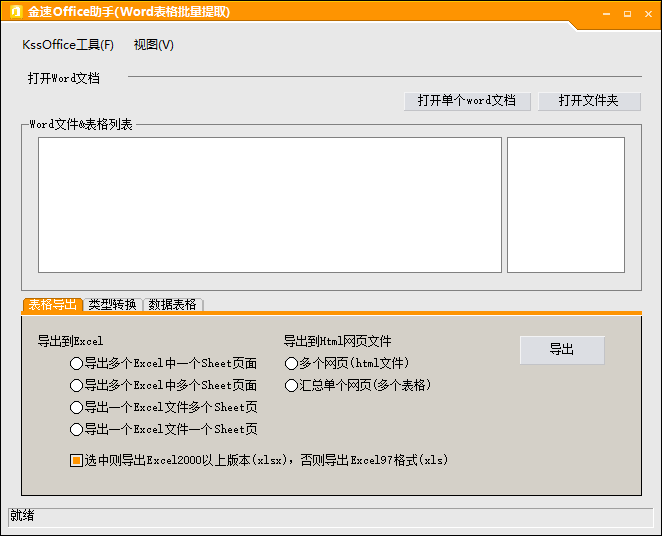Click inside the Word file list box

[270, 205]
